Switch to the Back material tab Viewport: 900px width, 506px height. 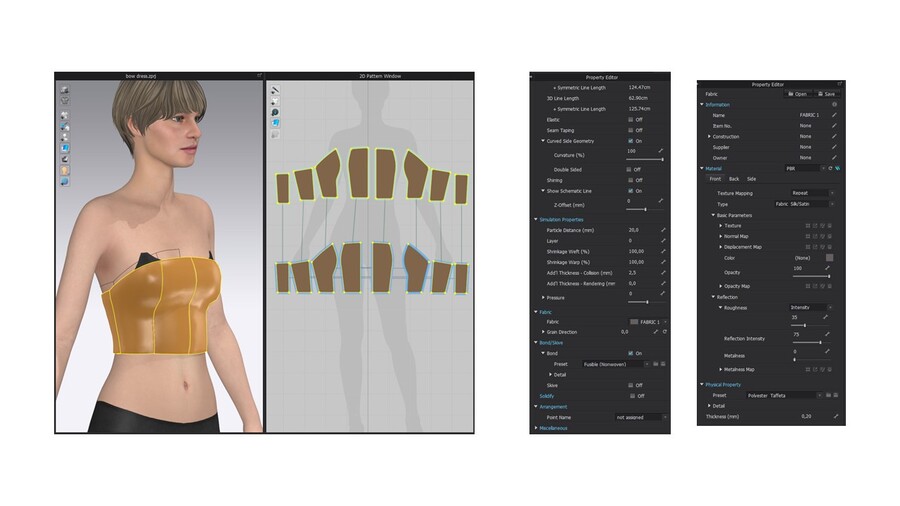click(x=734, y=179)
